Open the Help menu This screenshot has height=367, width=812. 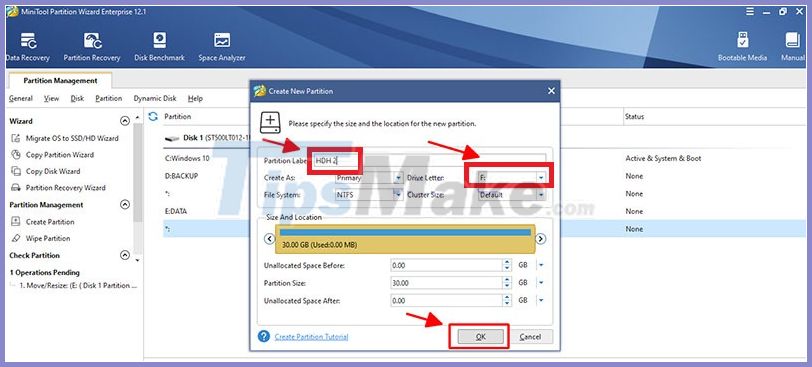[x=195, y=98]
